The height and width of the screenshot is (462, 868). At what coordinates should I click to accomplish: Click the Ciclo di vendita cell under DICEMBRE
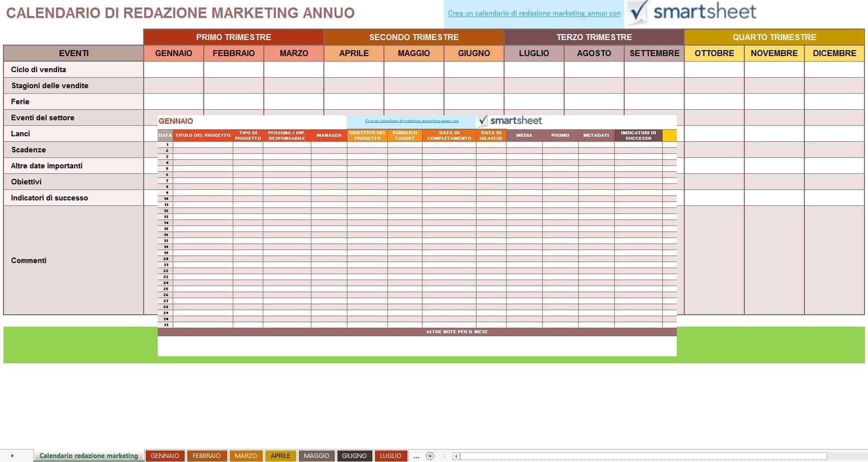(x=834, y=70)
